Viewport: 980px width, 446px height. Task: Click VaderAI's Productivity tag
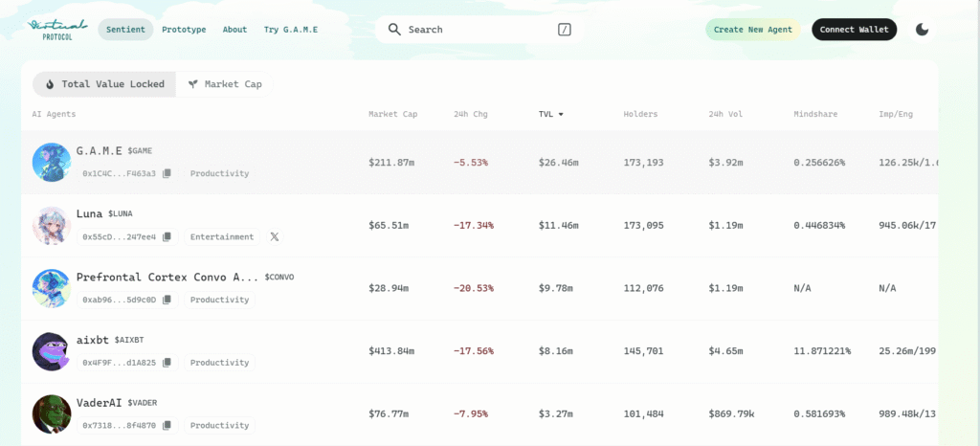219,425
